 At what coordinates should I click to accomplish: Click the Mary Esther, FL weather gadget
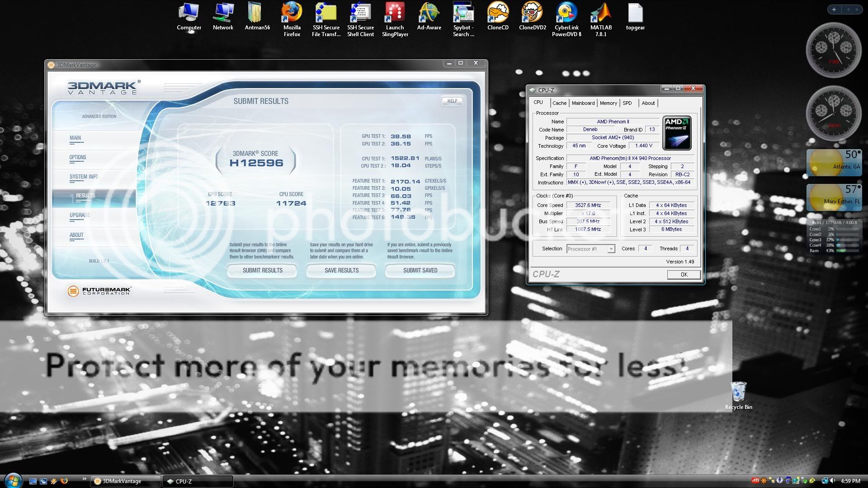coord(834,198)
